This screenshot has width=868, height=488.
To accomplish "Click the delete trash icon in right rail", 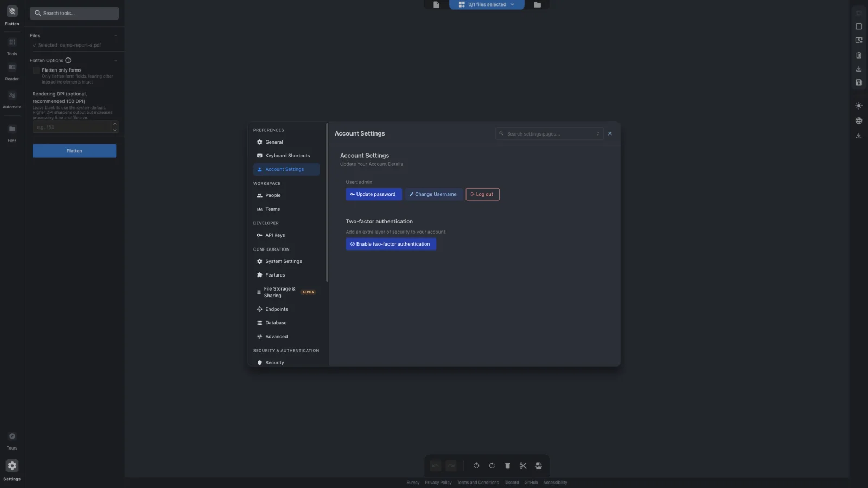I will click(859, 55).
